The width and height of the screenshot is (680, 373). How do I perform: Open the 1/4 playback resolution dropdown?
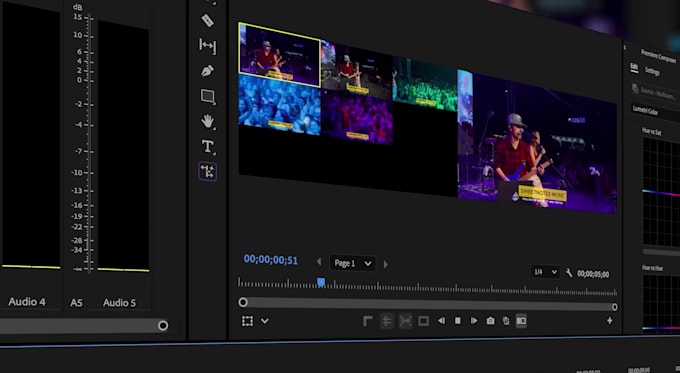point(545,272)
